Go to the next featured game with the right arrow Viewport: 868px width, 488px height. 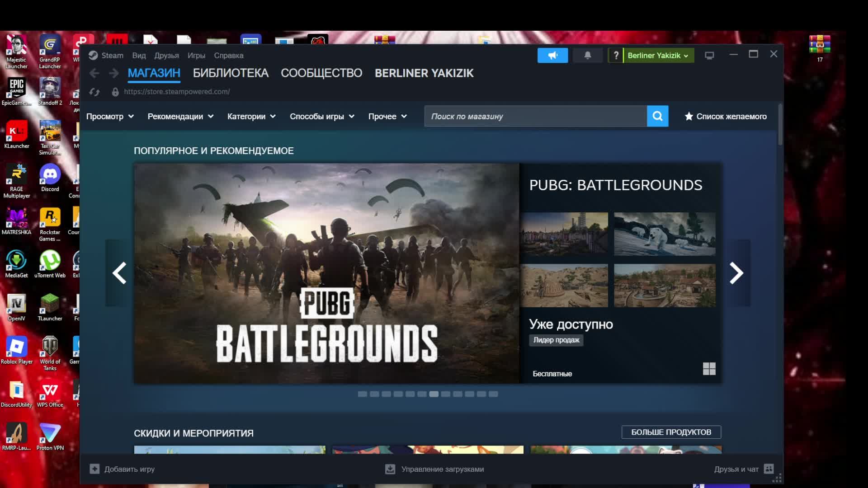click(736, 273)
